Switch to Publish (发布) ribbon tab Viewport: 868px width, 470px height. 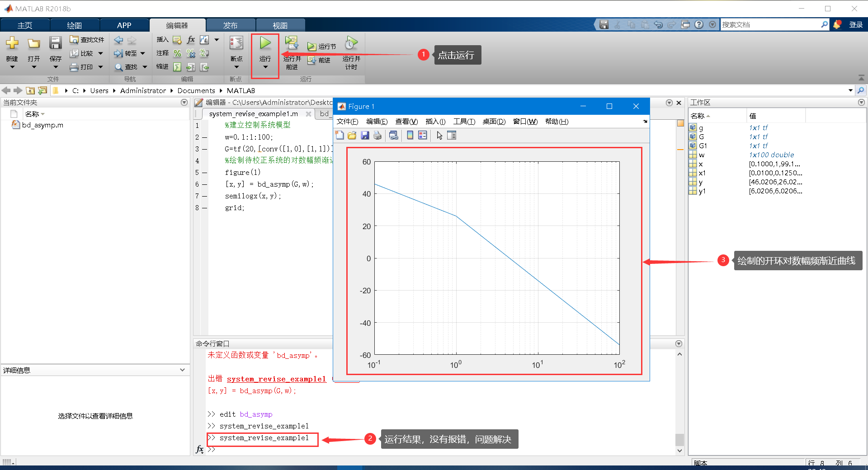point(230,25)
